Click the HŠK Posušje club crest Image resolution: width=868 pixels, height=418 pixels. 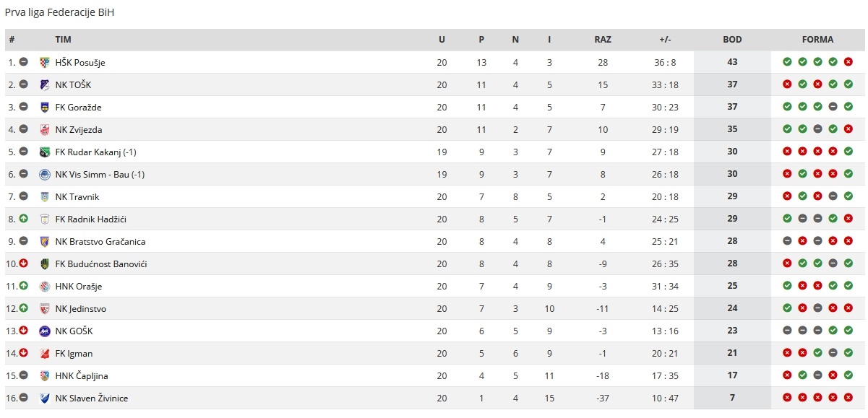coord(45,62)
